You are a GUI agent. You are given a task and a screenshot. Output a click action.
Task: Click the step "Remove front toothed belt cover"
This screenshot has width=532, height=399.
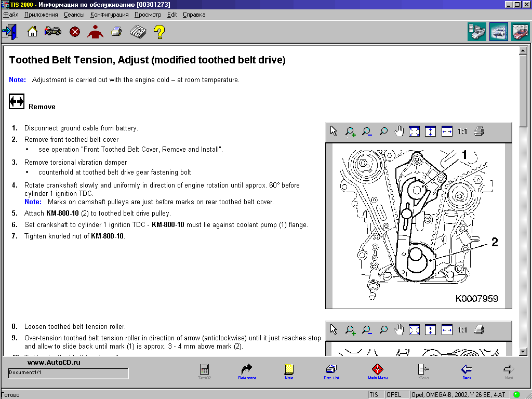tap(71, 139)
